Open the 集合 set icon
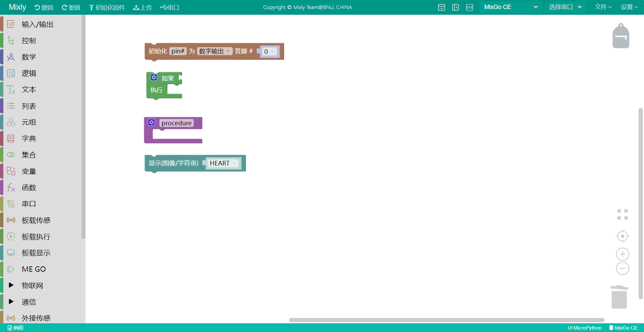Image resolution: width=644 pixels, height=332 pixels. click(x=11, y=155)
